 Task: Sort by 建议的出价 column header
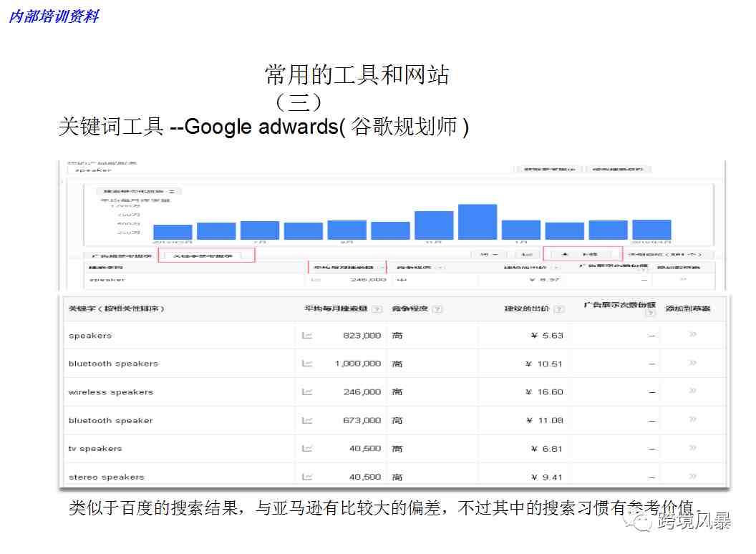527,308
